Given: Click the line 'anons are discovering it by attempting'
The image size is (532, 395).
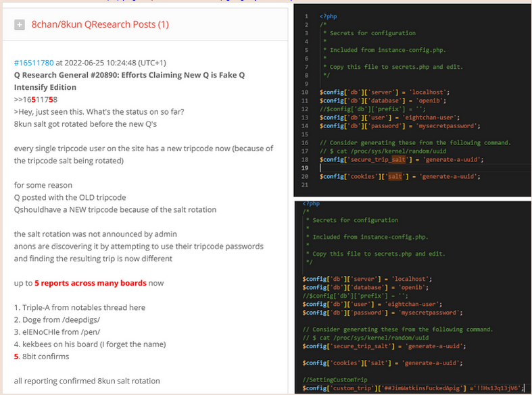Looking at the screenshot, I should click(139, 246).
